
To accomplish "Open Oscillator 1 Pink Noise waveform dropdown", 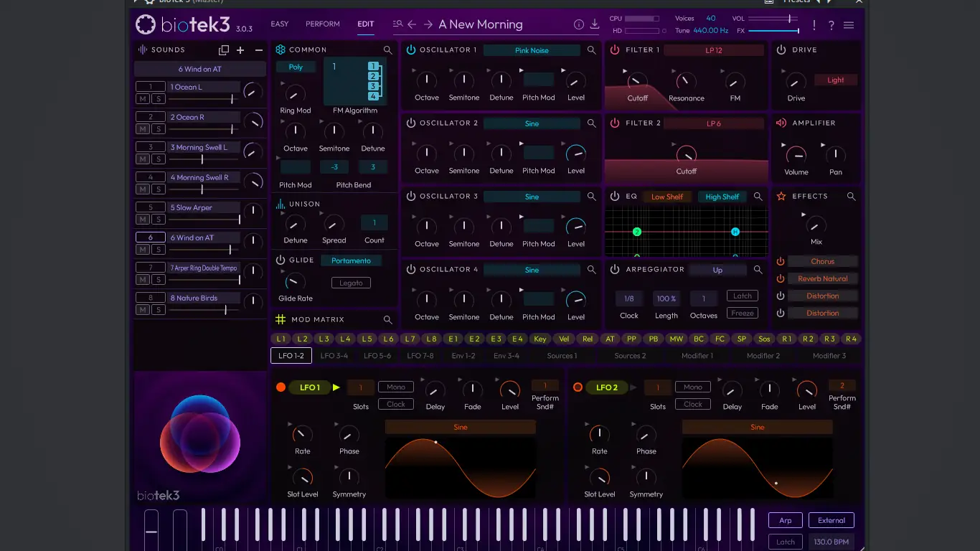I will coord(532,50).
